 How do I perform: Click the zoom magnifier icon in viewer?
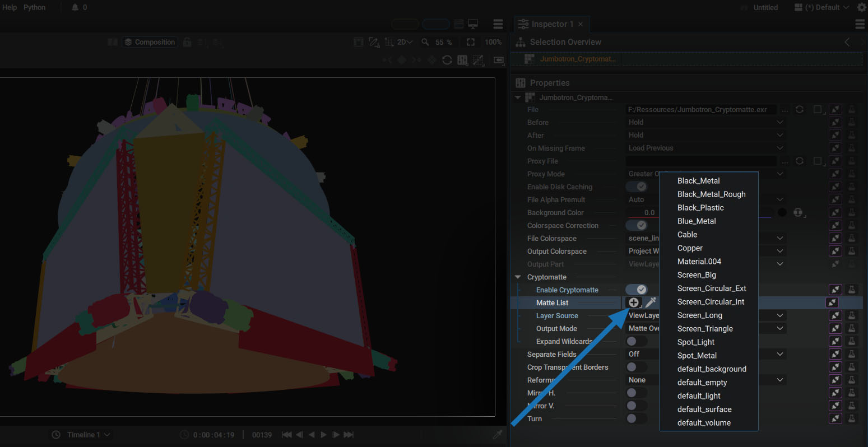click(x=425, y=42)
